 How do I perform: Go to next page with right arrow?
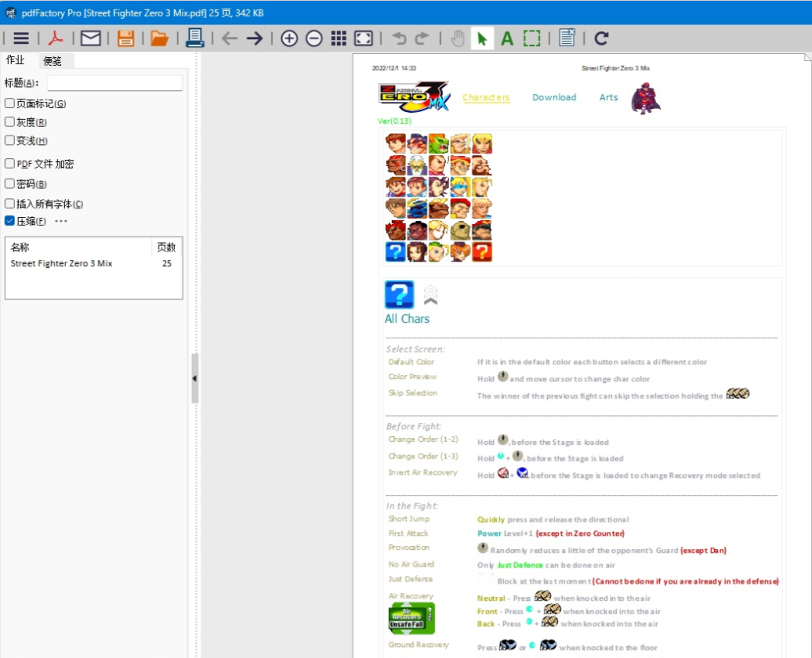tap(254, 38)
